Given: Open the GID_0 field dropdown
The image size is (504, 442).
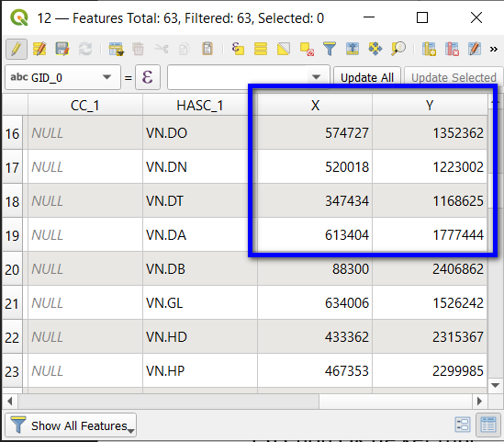Looking at the screenshot, I should pos(63,77).
